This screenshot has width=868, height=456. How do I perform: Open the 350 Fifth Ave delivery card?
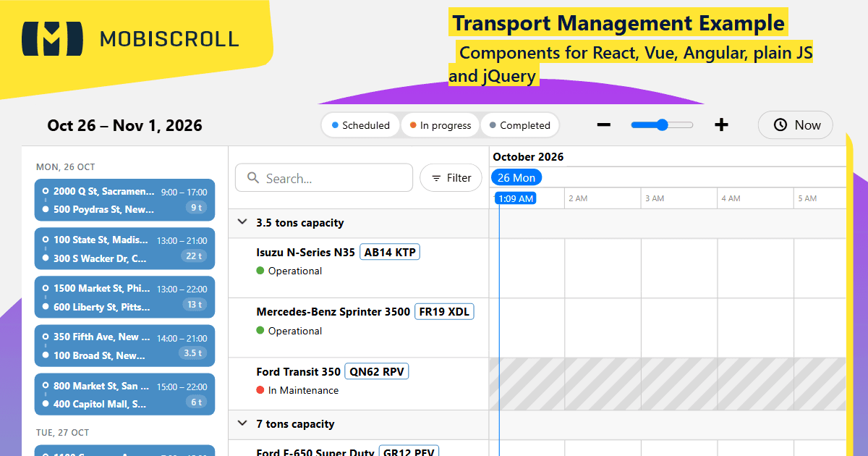tap(124, 345)
